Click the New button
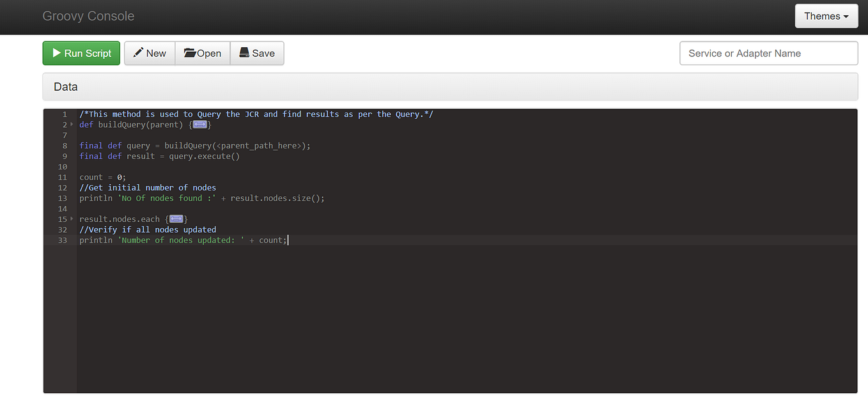This screenshot has height=397, width=868. click(150, 54)
